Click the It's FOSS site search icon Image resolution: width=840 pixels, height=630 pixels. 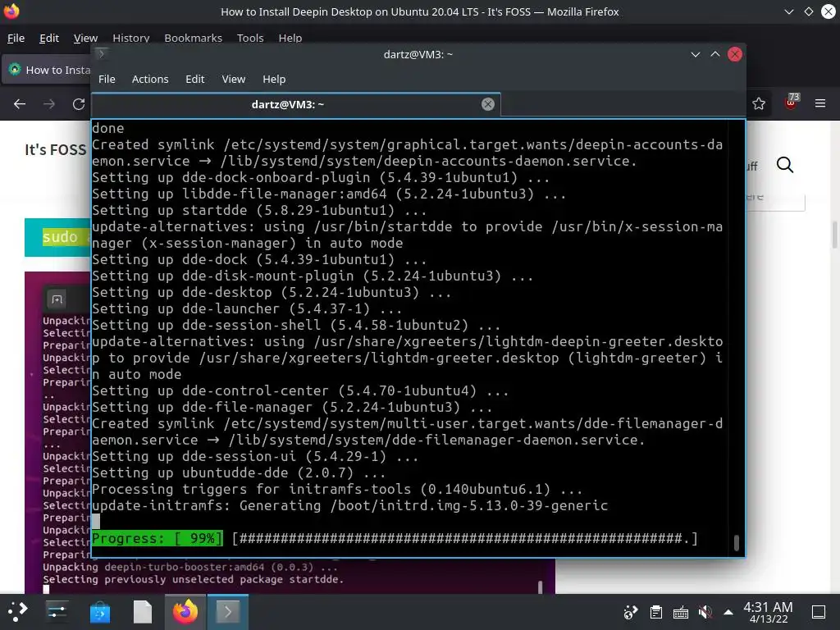(x=785, y=165)
